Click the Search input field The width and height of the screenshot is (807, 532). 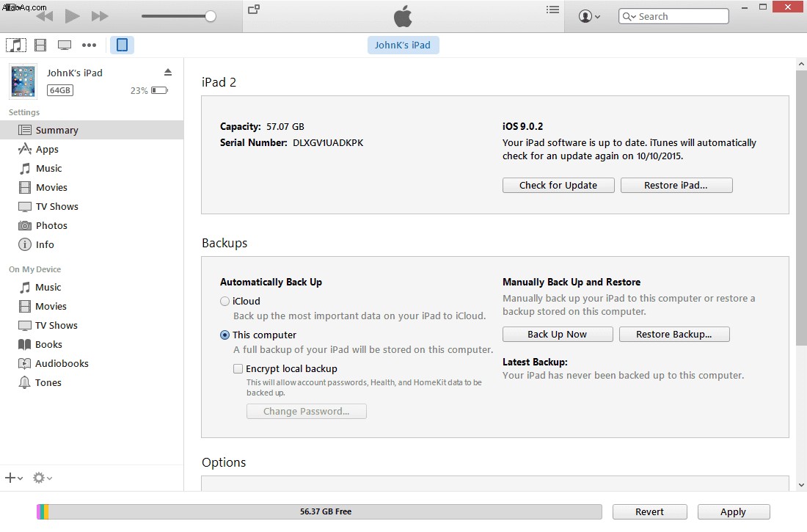coord(673,16)
